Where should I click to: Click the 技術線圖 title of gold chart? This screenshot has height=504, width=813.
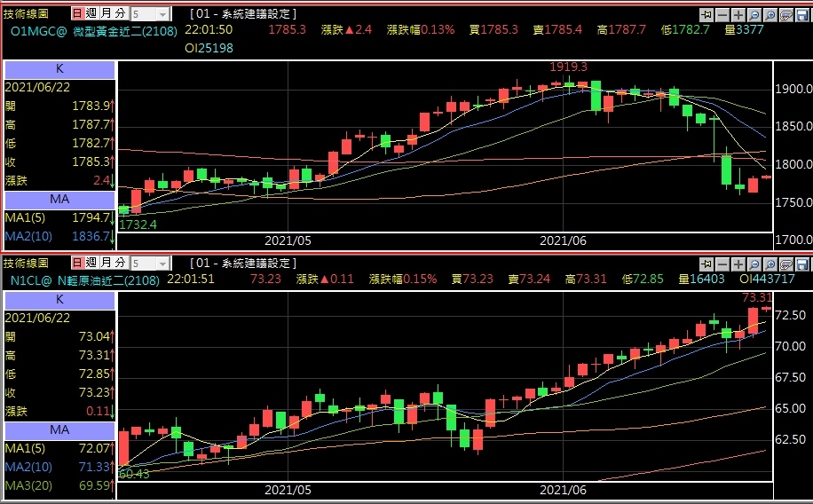[x=26, y=14]
